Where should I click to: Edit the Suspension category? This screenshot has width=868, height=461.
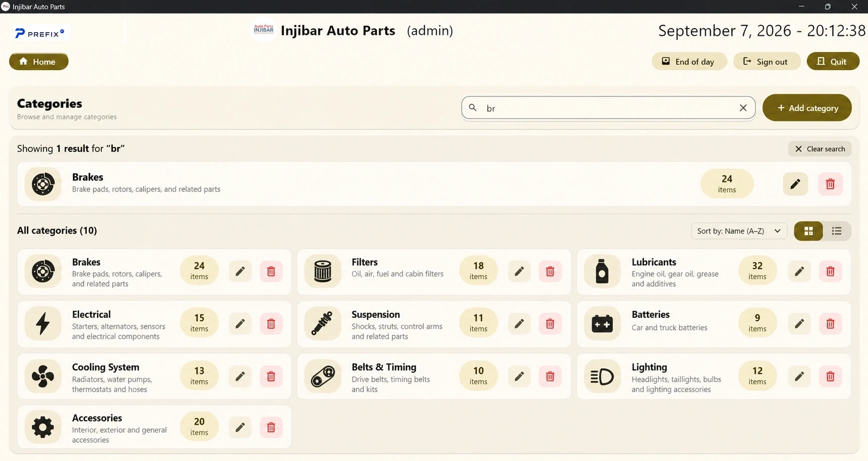tap(519, 323)
